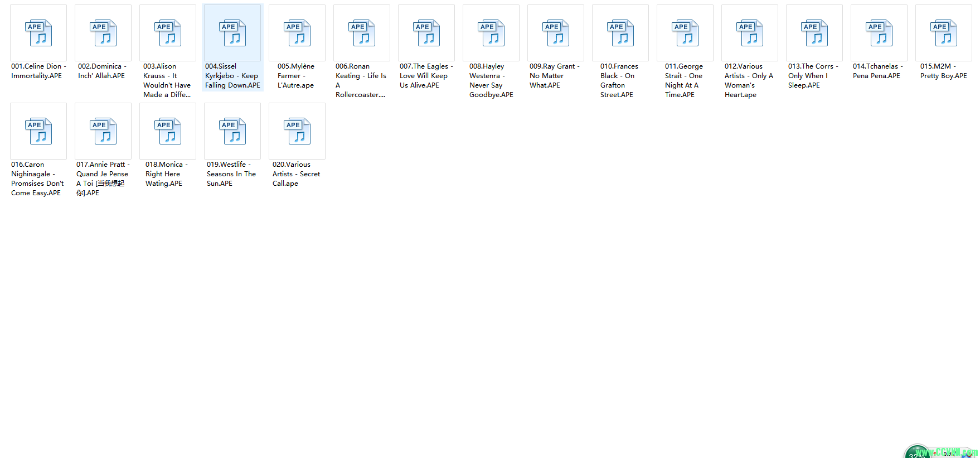Click the 013.The Corrs file icon

[814, 33]
